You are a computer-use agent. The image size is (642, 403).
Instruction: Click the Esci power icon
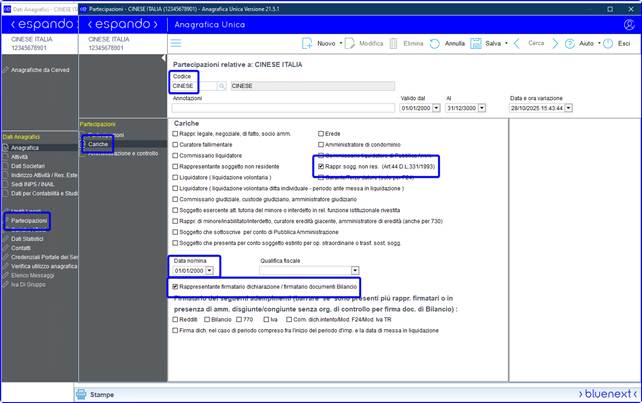608,43
